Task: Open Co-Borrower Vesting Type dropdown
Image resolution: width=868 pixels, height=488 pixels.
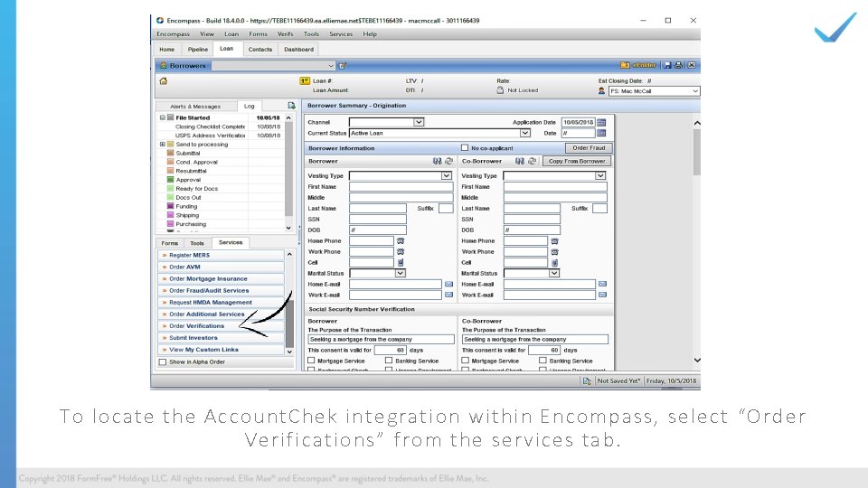Action: [x=600, y=176]
